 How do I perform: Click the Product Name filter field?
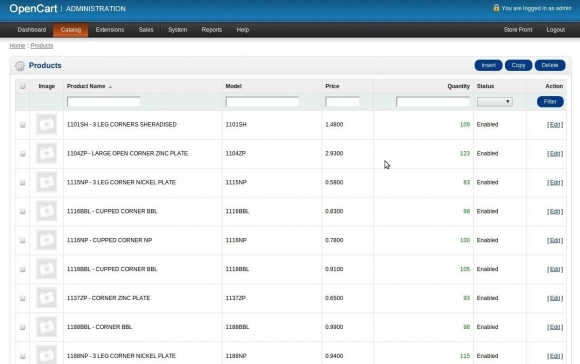pyautogui.click(x=104, y=101)
